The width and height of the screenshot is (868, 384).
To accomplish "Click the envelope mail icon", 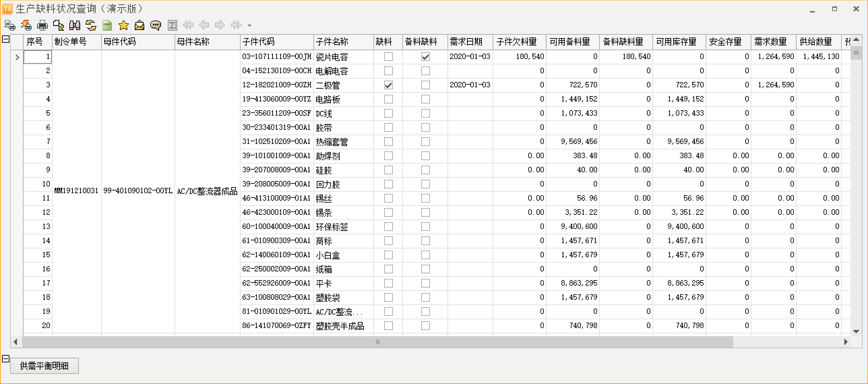I will [x=139, y=25].
